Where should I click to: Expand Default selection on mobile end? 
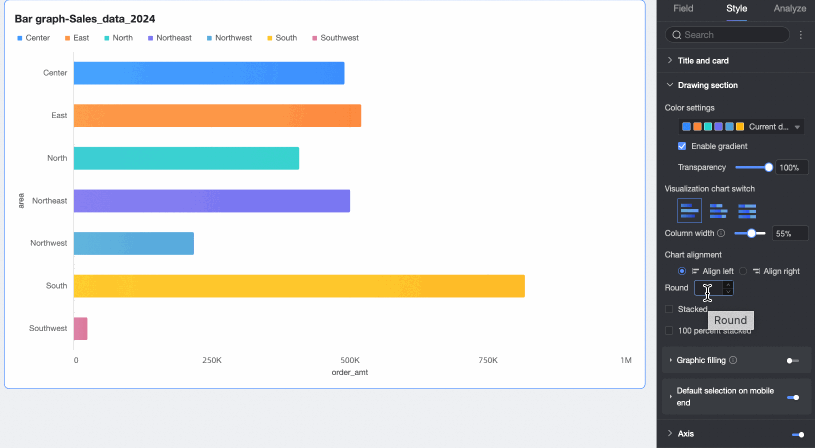click(x=671, y=397)
